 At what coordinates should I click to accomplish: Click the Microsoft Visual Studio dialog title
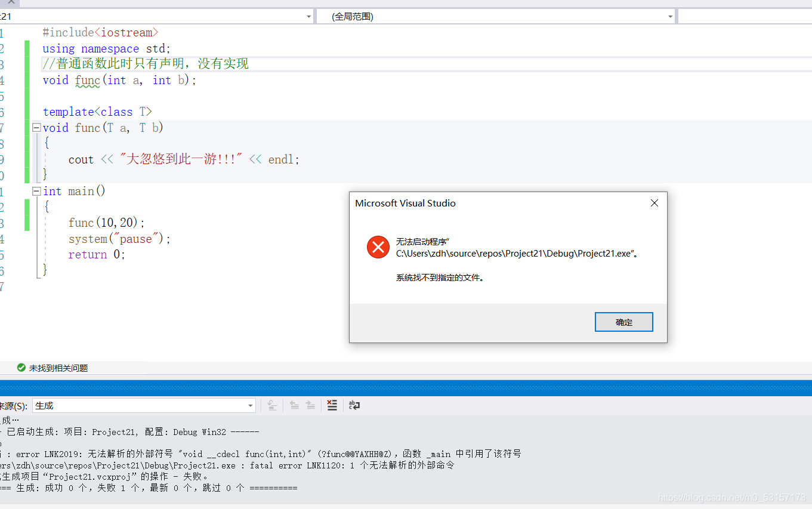tap(405, 203)
